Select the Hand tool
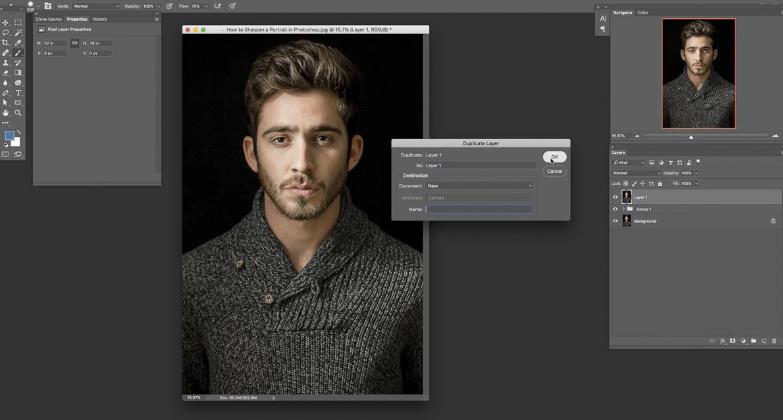This screenshot has width=783, height=420. tap(5, 112)
